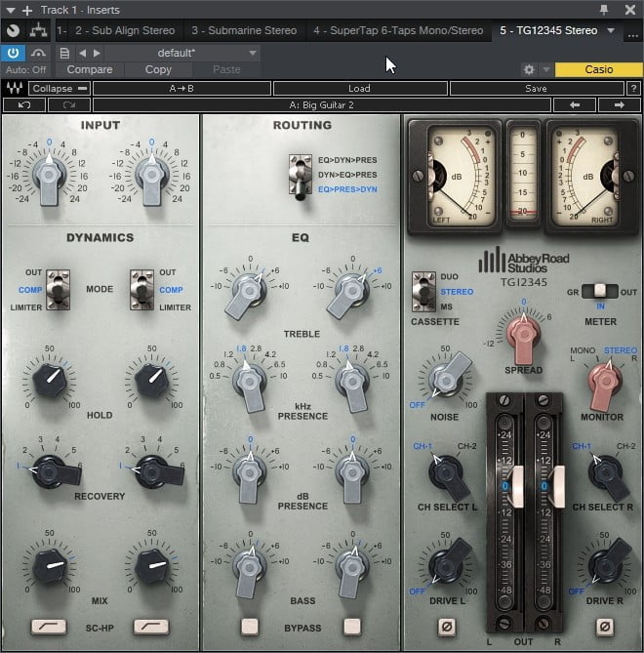Click the Auto: Off automation control
Screen dimensions: 644x653
25,69
